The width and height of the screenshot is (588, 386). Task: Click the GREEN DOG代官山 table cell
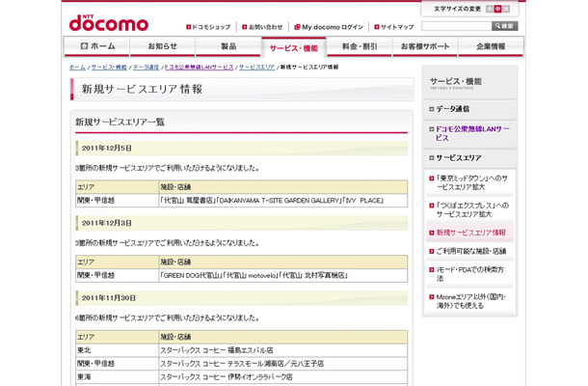[x=282, y=275]
